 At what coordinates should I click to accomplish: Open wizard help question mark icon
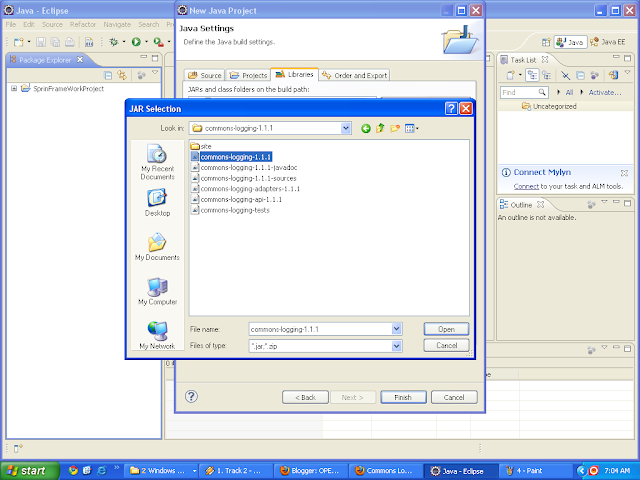coord(191,396)
